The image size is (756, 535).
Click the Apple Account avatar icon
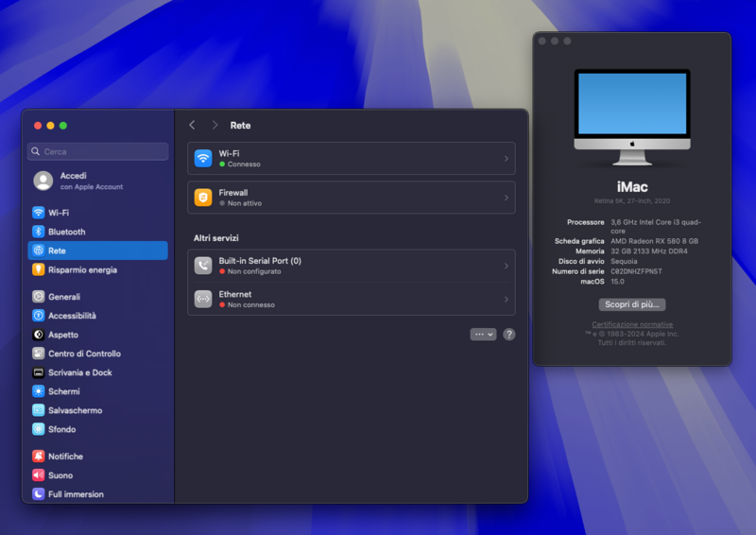[x=43, y=181]
